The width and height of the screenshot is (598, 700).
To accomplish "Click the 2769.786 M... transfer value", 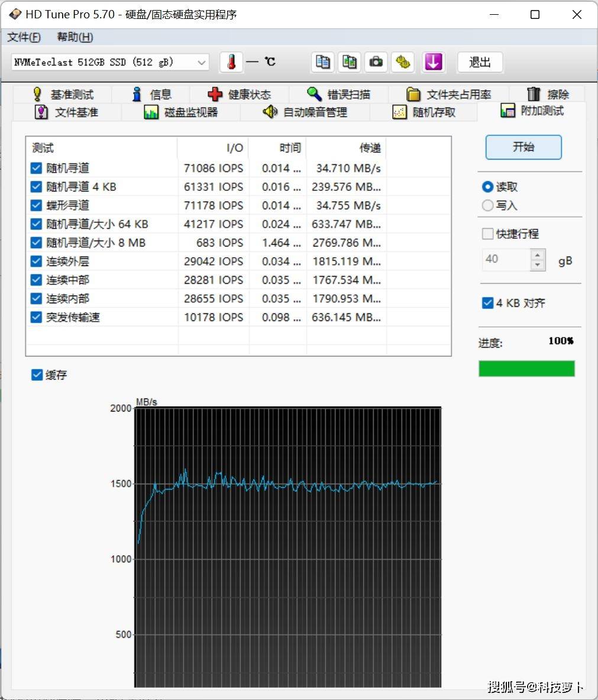I will (347, 243).
